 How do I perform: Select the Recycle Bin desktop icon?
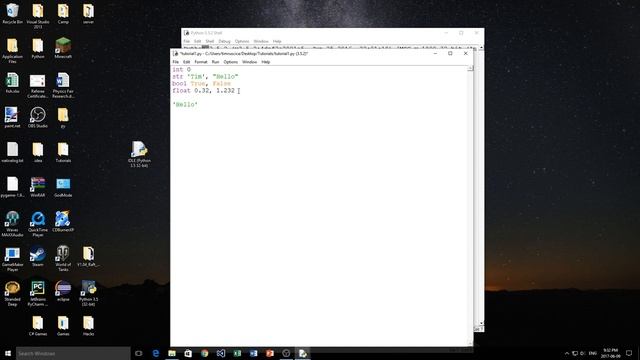pos(12,14)
